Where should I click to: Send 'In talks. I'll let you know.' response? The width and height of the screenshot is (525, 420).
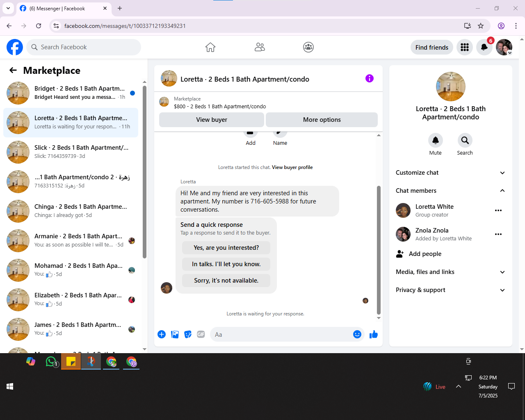[x=226, y=264]
